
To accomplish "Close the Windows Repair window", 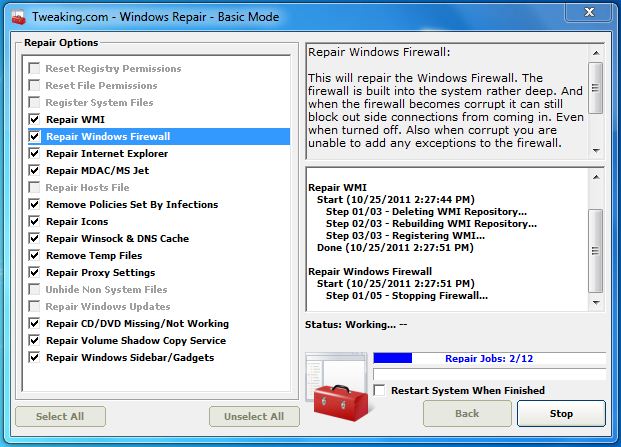I will pos(589,13).
